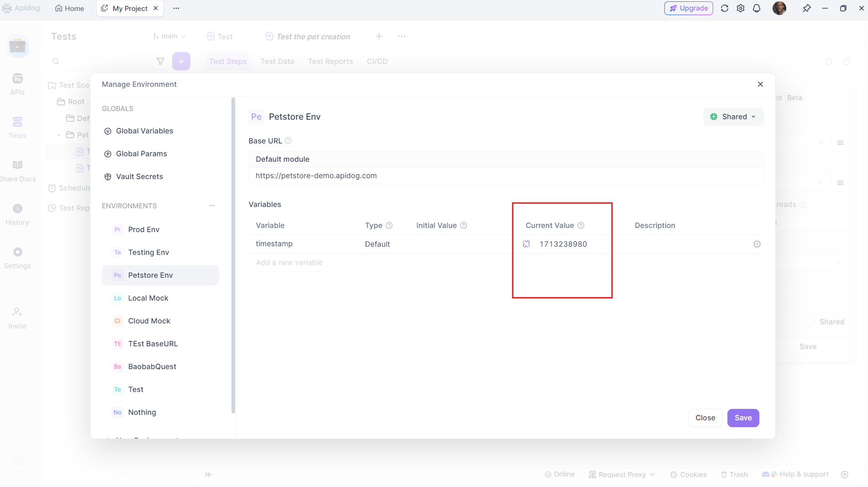Click the Current Value help icon

click(581, 226)
